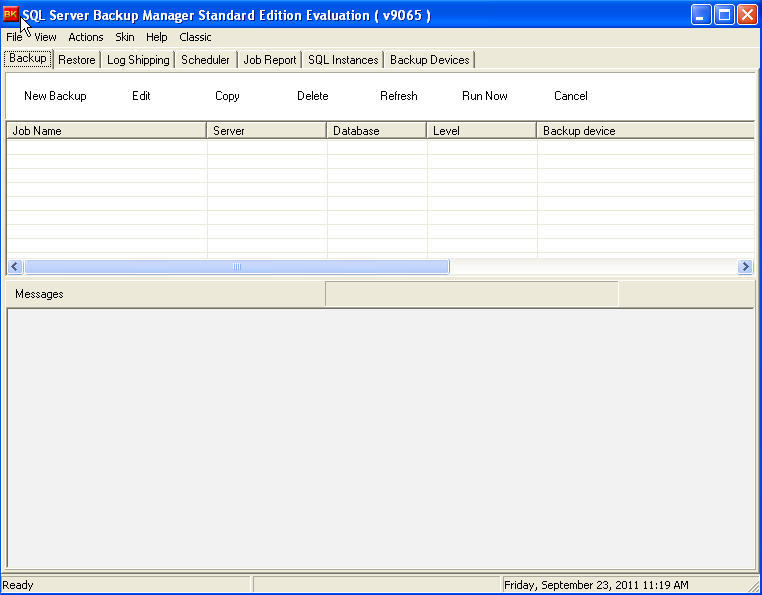Image resolution: width=762 pixels, height=595 pixels.
Task: Click the date and time in status bar
Action: (x=596, y=585)
